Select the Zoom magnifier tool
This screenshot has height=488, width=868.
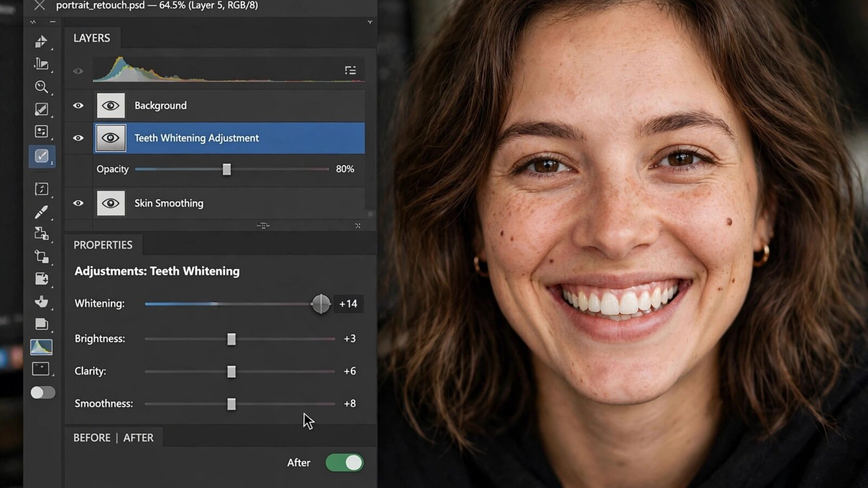click(x=41, y=87)
